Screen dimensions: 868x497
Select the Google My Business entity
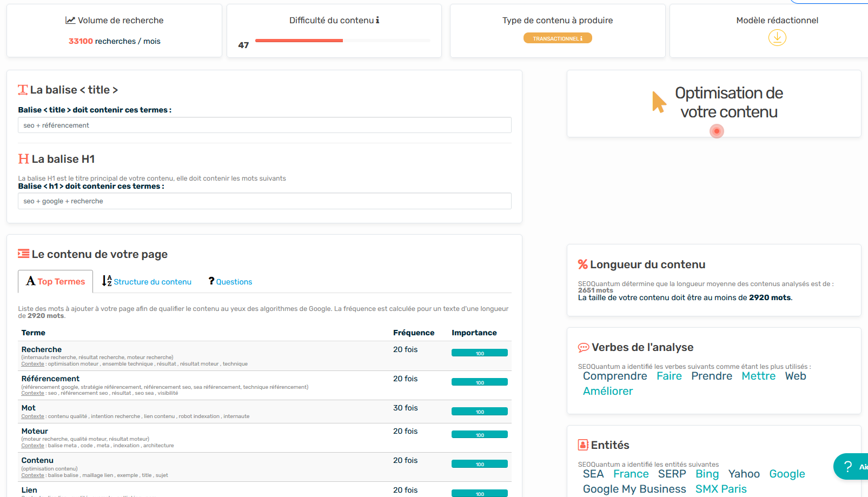point(634,489)
